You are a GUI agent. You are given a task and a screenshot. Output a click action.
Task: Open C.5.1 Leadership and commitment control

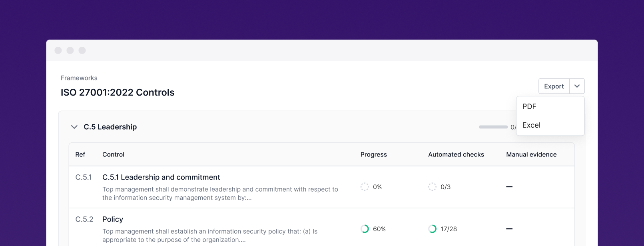click(161, 177)
